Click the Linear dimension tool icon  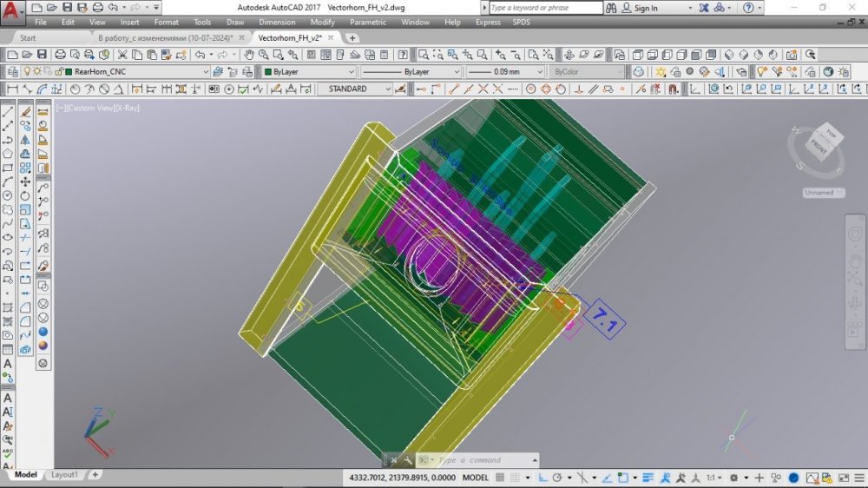tap(12, 89)
